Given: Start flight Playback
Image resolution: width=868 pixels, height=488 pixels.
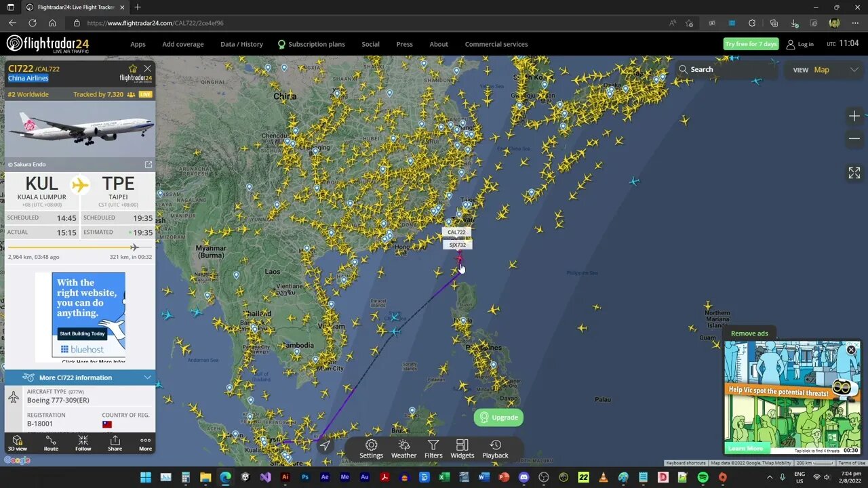Looking at the screenshot, I should pyautogui.click(x=495, y=449).
